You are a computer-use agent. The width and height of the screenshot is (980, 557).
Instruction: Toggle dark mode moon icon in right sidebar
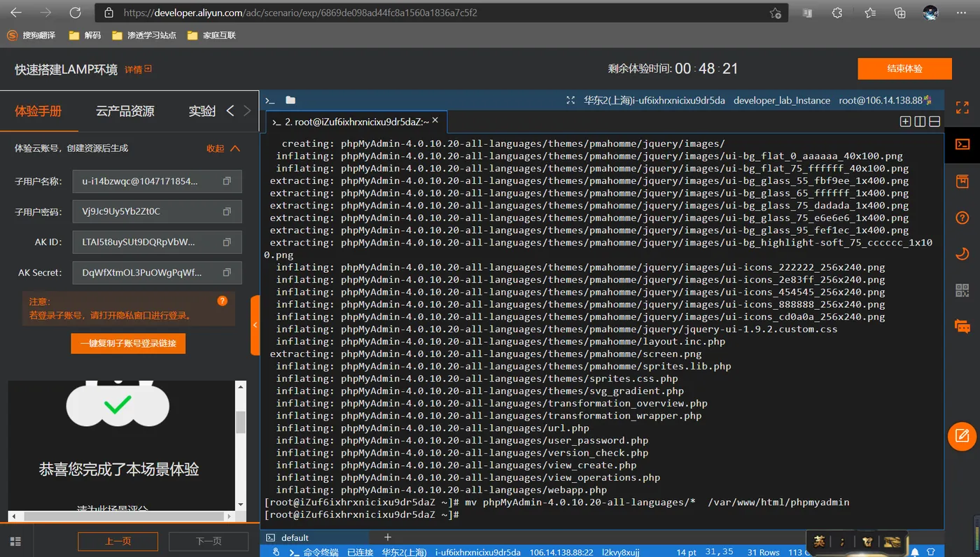coord(962,253)
